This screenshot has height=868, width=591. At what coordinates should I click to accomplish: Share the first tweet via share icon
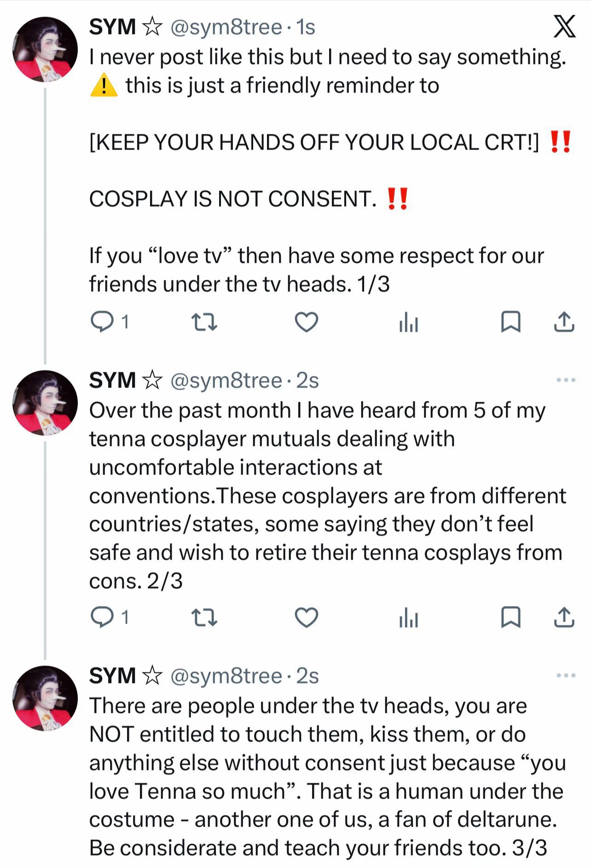click(564, 322)
